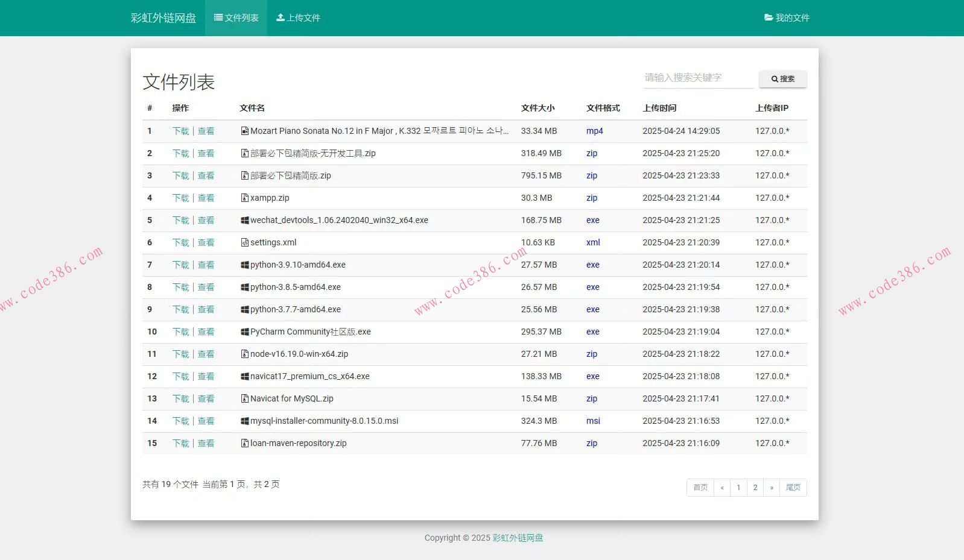Image resolution: width=964 pixels, height=560 pixels.
Task: Go to 上传文件 in the navbar
Action: (x=298, y=18)
